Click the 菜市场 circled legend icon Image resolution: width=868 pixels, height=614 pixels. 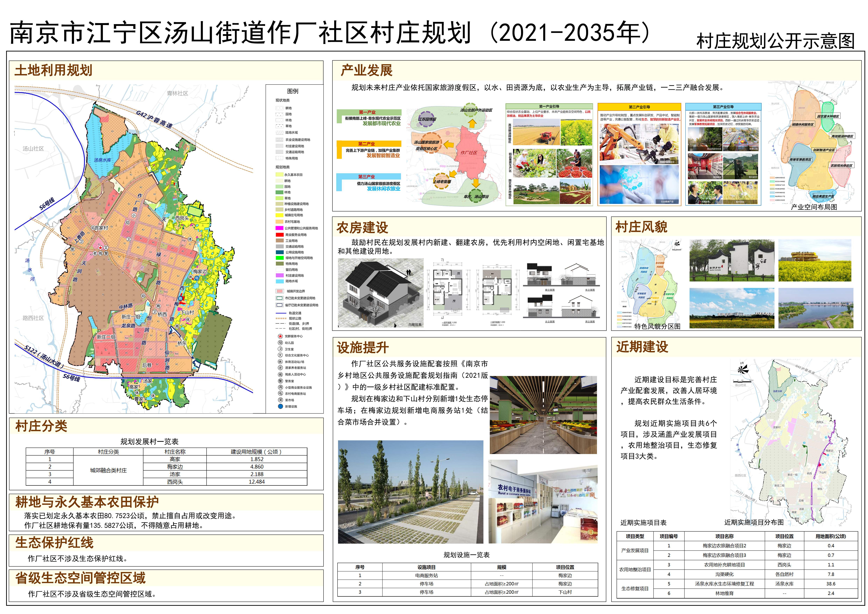(x=280, y=400)
